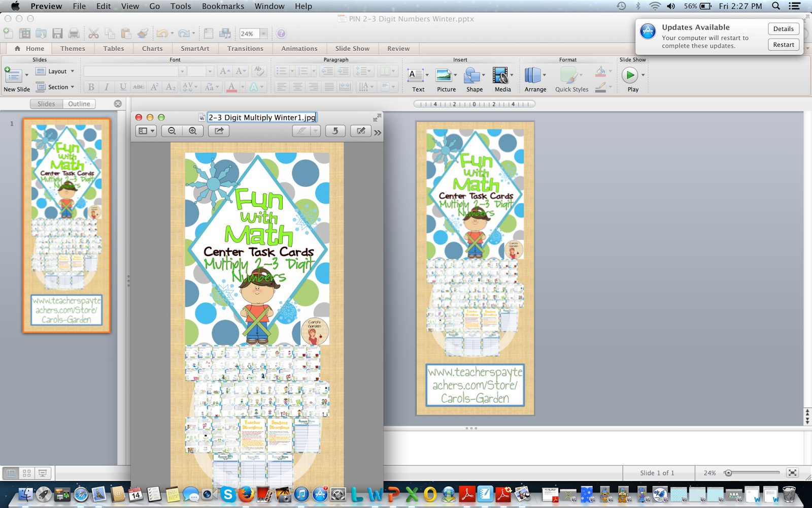Toggle Bold formatting in Font group
This screenshot has width=812, height=508.
[91, 87]
